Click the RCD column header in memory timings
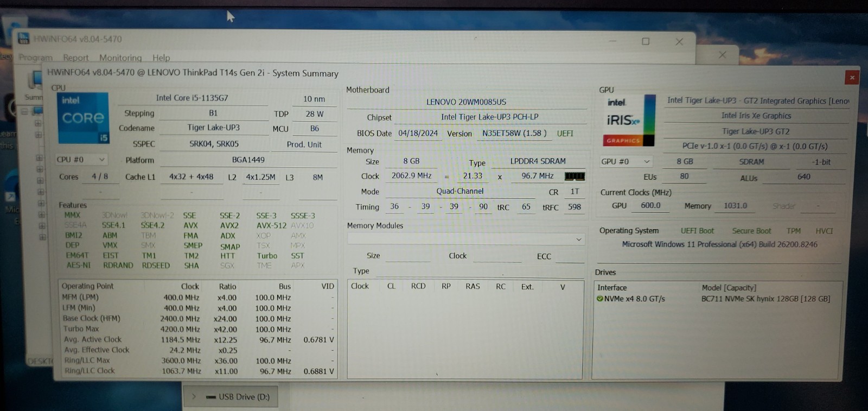Image resolution: width=868 pixels, height=411 pixels. pos(418,286)
